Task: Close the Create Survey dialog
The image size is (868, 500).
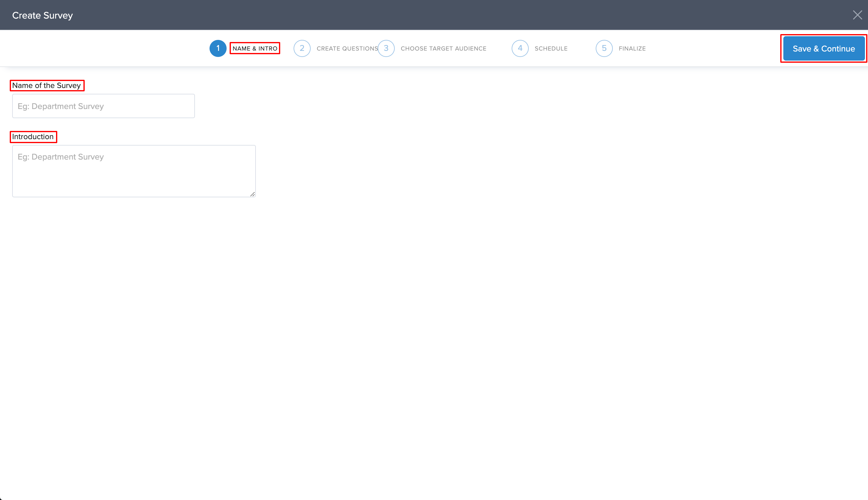Action: 857,15
